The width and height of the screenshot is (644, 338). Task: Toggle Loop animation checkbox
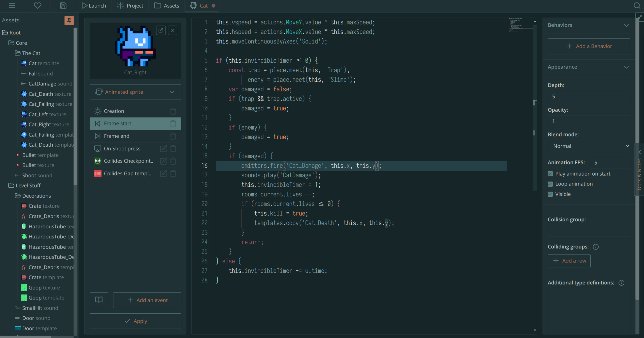tap(550, 184)
